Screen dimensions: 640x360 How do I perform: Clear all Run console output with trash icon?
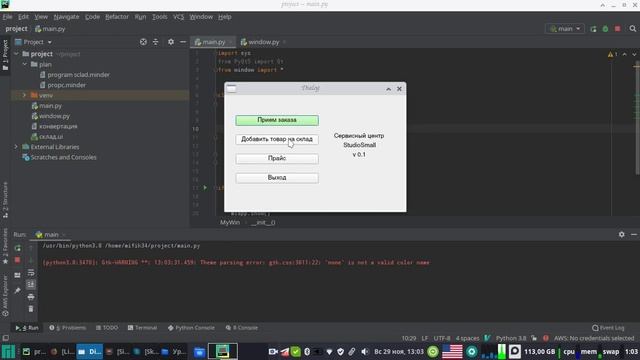[31, 309]
